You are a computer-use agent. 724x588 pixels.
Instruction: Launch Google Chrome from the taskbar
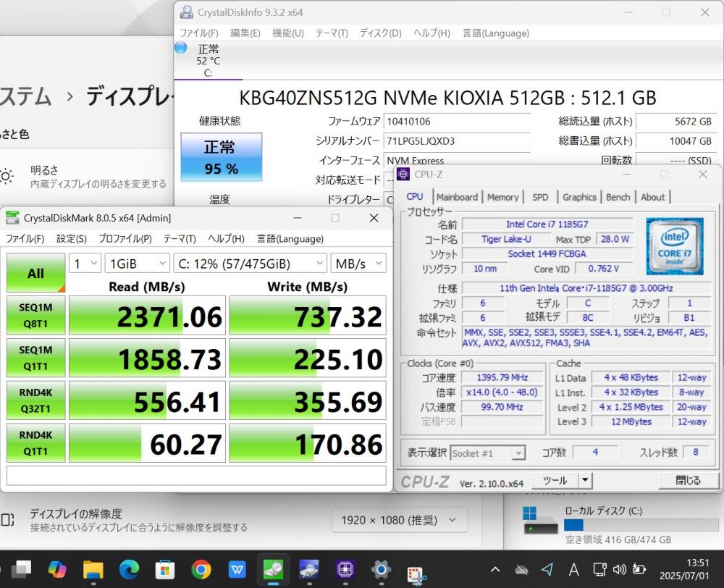pos(201,569)
